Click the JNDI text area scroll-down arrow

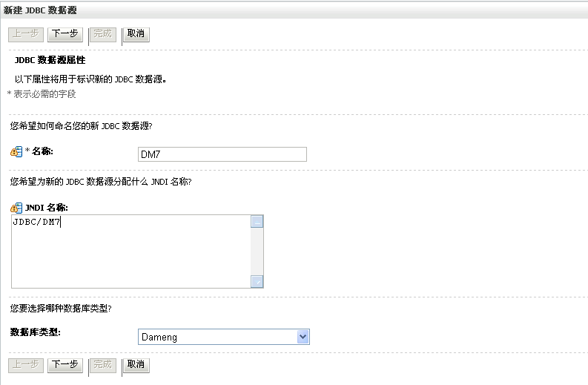tap(257, 281)
